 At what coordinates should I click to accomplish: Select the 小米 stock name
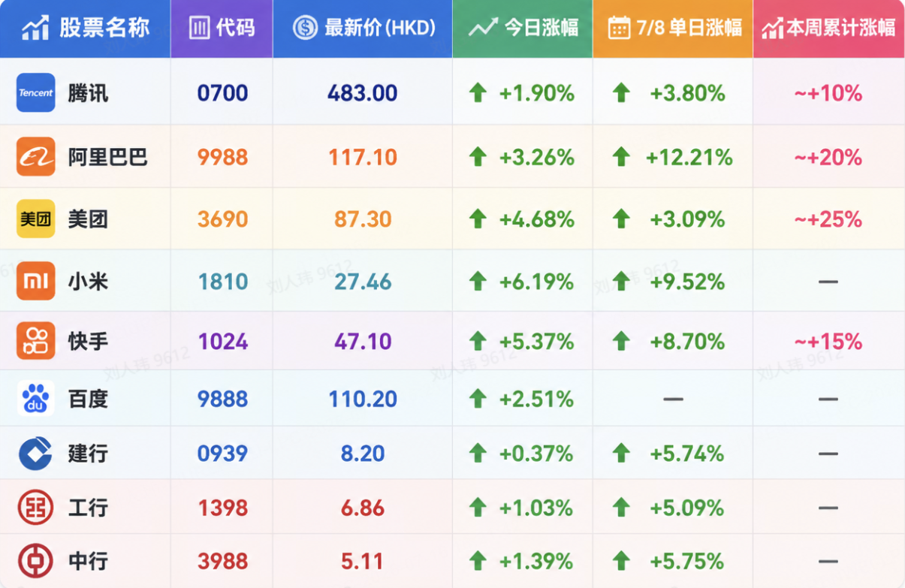tap(88, 282)
